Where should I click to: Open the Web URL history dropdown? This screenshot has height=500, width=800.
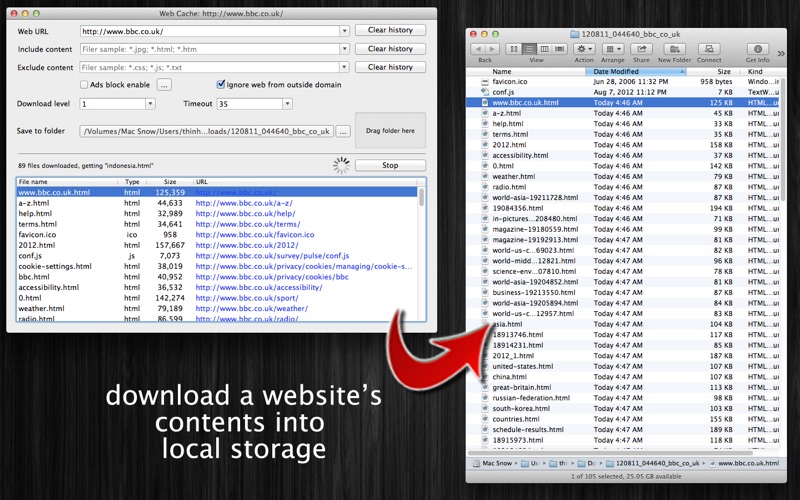344,31
